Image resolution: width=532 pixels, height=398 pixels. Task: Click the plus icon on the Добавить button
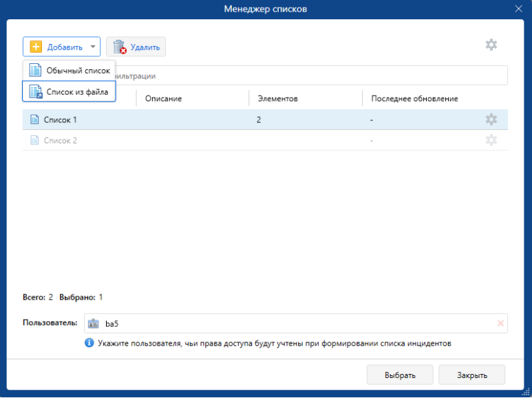36,47
